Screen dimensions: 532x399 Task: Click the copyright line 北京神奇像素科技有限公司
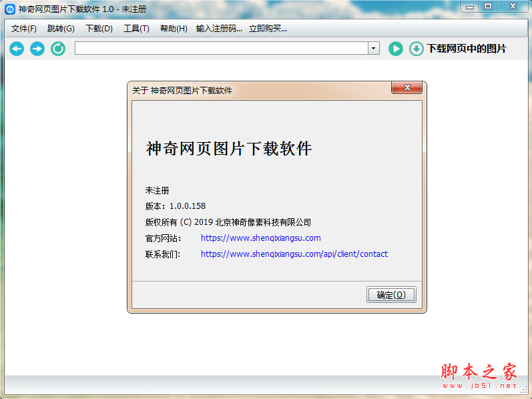tap(228, 222)
